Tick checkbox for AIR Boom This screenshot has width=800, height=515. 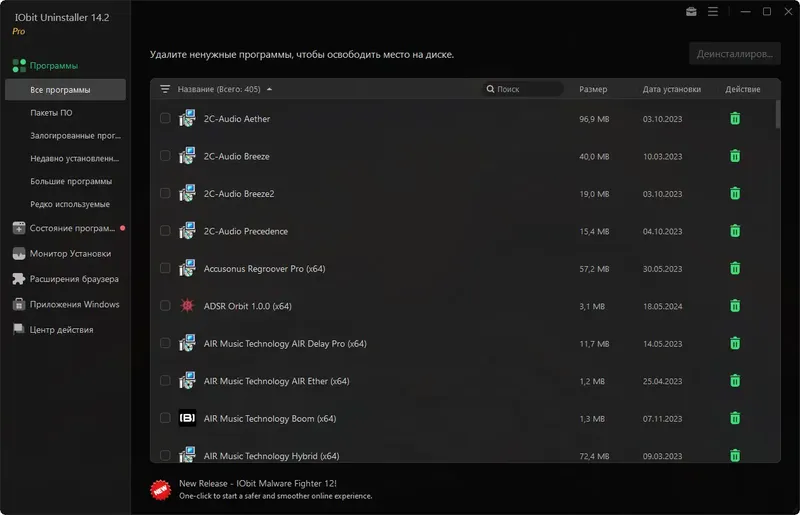(165, 418)
